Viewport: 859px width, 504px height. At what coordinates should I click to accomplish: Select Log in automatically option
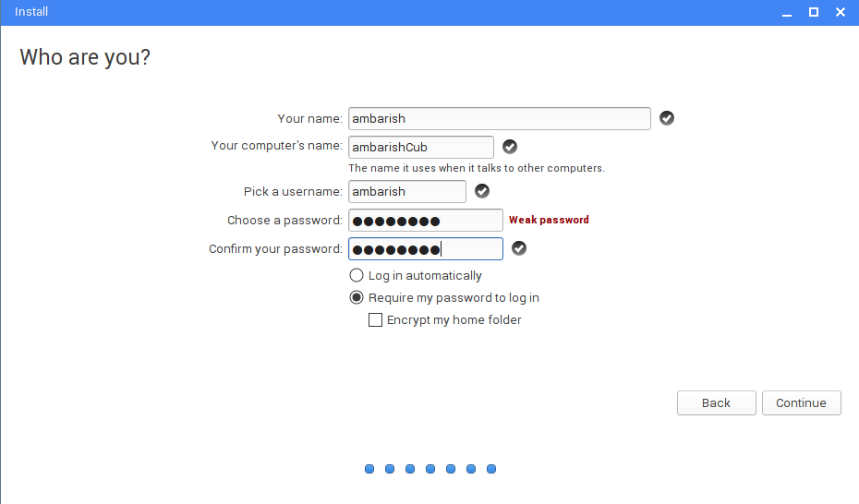click(357, 275)
